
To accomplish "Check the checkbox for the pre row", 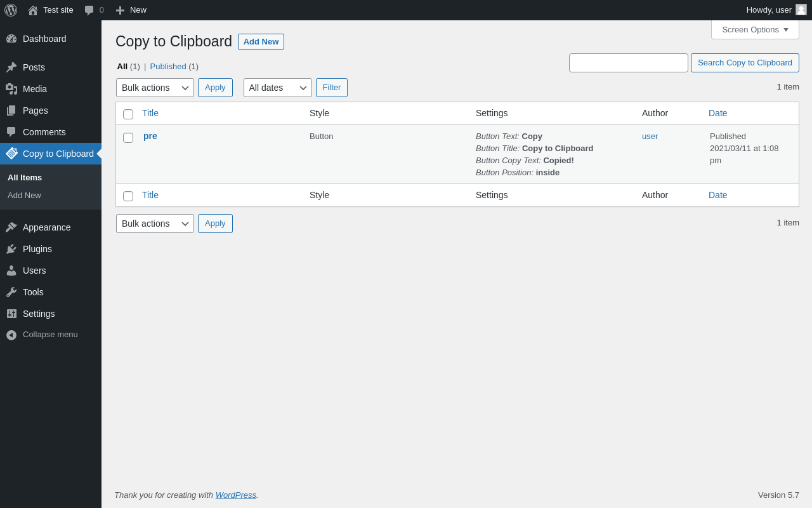I will click(128, 138).
